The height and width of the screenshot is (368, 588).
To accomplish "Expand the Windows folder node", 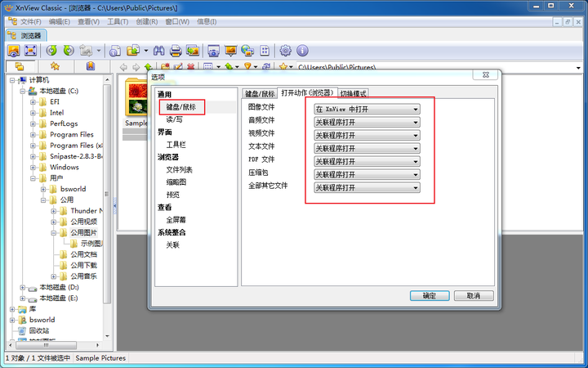I will tap(33, 167).
